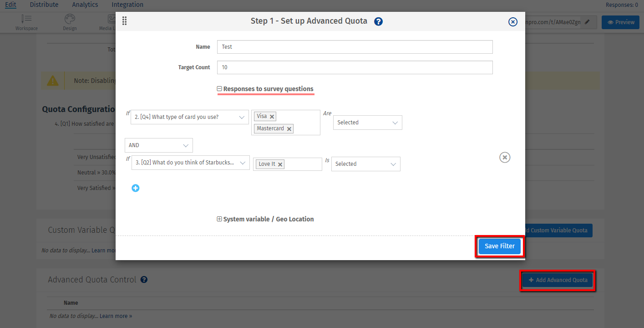Screen dimensions: 644x328
Task: Remove the Mastercard tag
Action: [289, 128]
